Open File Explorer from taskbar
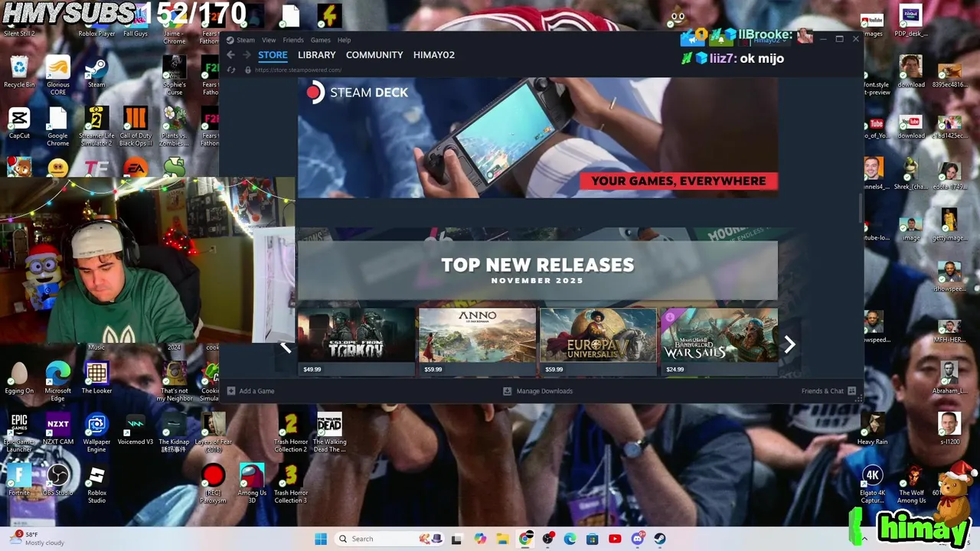Screen dimensions: 980x551 click(502, 539)
